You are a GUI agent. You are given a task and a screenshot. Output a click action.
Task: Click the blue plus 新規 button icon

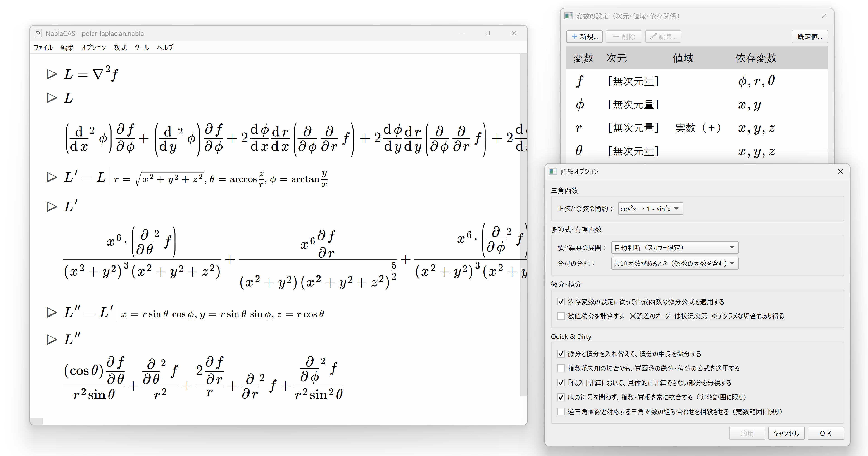tap(575, 36)
